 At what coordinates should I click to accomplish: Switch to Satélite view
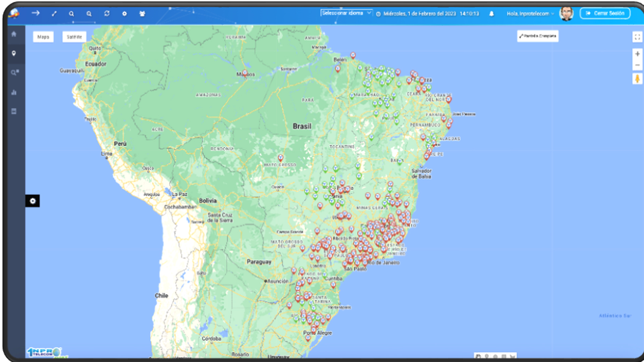tap(74, 37)
